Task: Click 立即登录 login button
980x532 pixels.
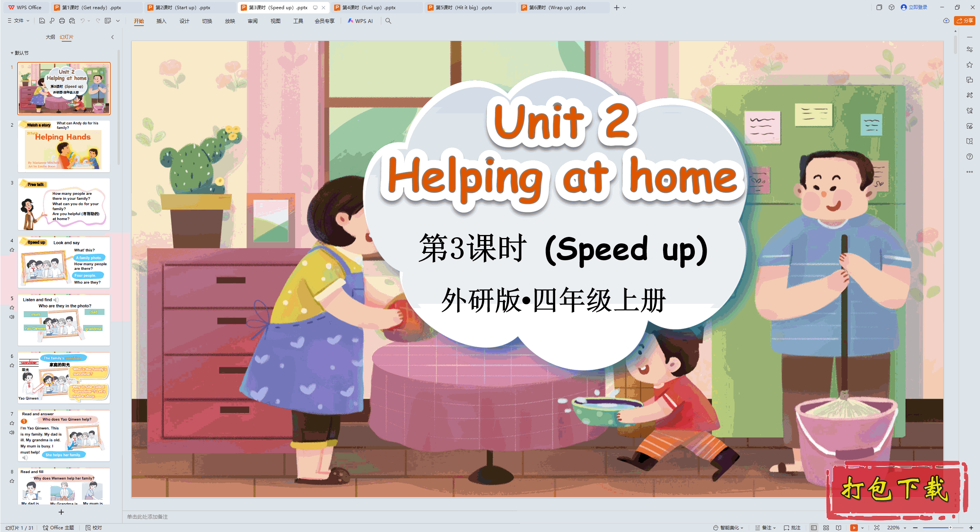Action: 914,7
